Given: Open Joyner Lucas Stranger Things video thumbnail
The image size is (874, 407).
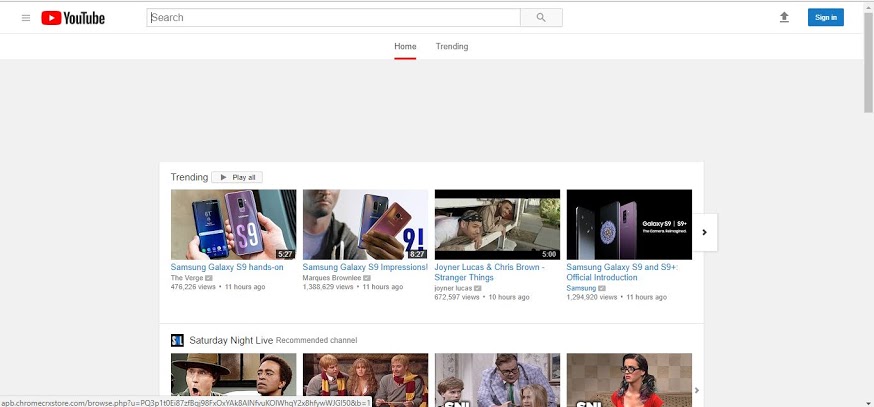Looking at the screenshot, I should click(497, 224).
